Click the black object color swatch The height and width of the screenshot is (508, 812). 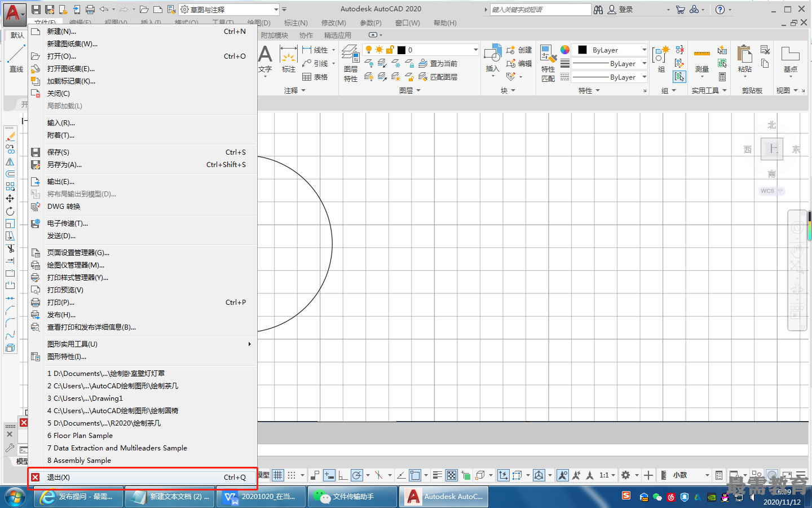click(582, 50)
